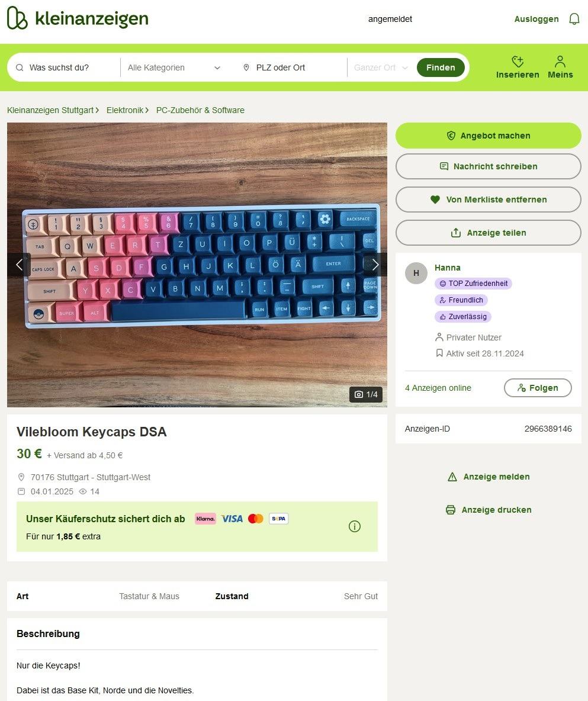Screen dimensions: 588x701
Task: Click the Angebot machen button
Action: click(489, 136)
